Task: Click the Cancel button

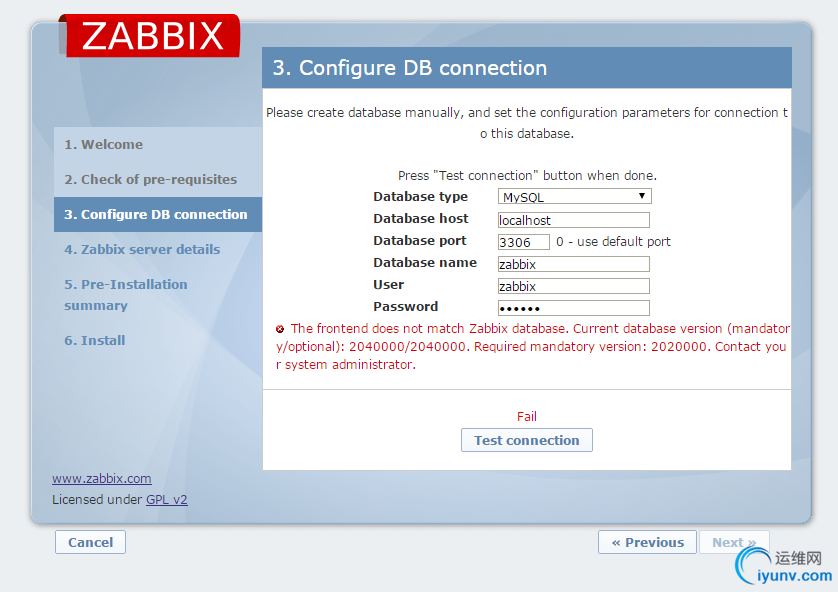Action: (90, 542)
